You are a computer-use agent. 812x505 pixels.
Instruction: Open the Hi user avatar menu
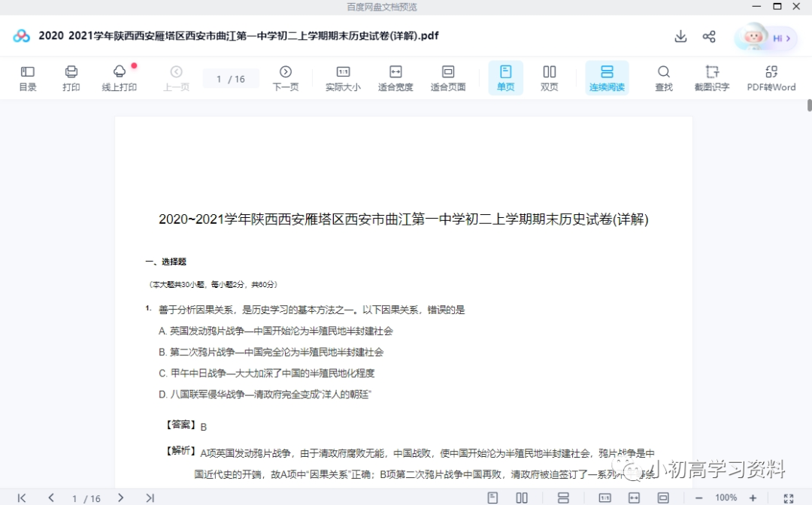click(x=765, y=38)
